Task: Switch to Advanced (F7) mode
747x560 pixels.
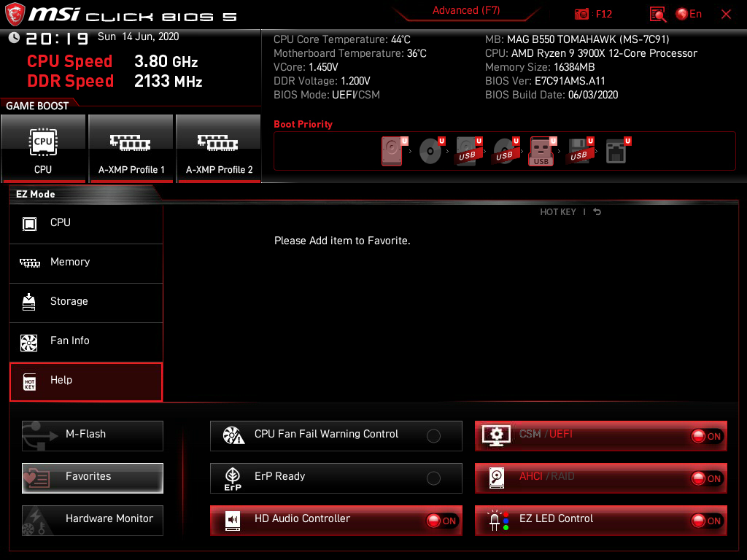Action: pyautogui.click(x=466, y=10)
